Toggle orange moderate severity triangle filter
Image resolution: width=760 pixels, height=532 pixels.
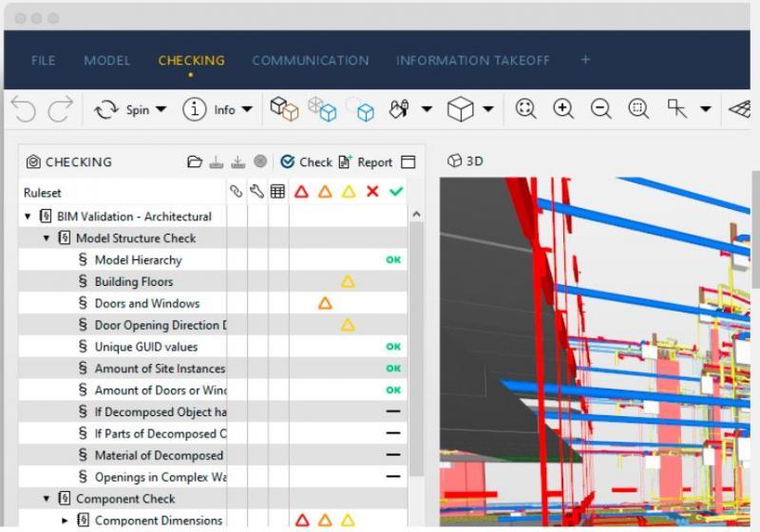point(325,192)
